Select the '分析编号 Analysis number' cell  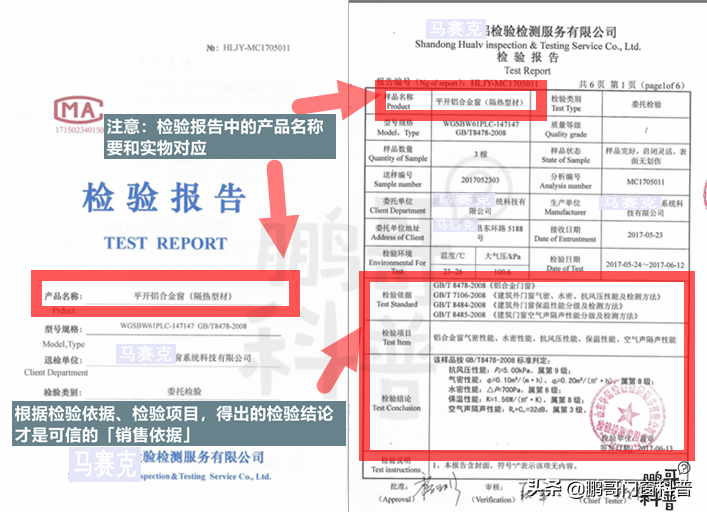(566, 181)
